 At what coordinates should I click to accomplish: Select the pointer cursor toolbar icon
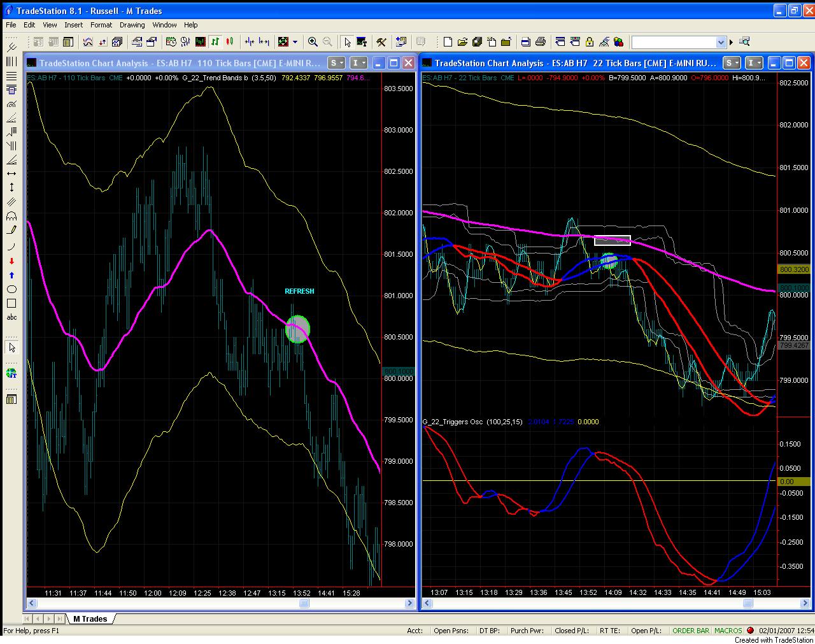[347, 42]
